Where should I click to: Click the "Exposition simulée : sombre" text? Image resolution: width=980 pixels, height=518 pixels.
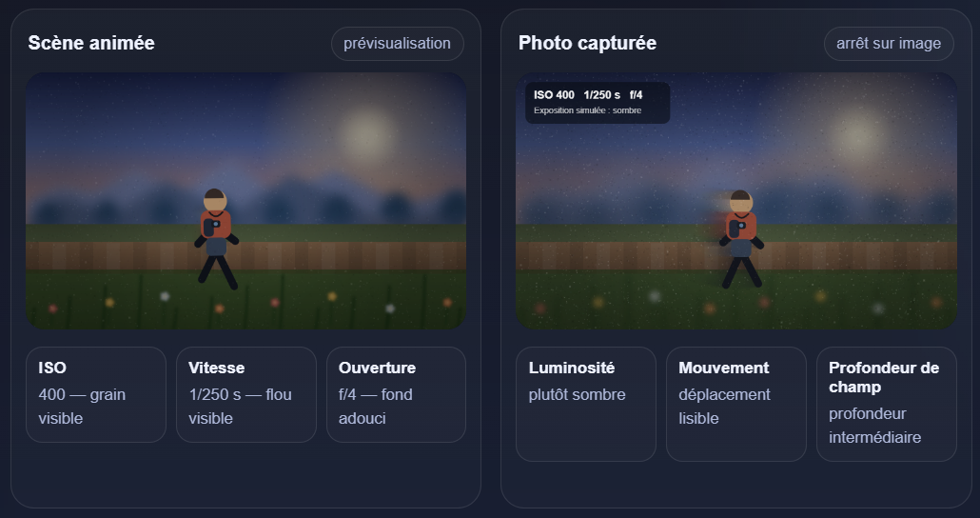coord(587,110)
